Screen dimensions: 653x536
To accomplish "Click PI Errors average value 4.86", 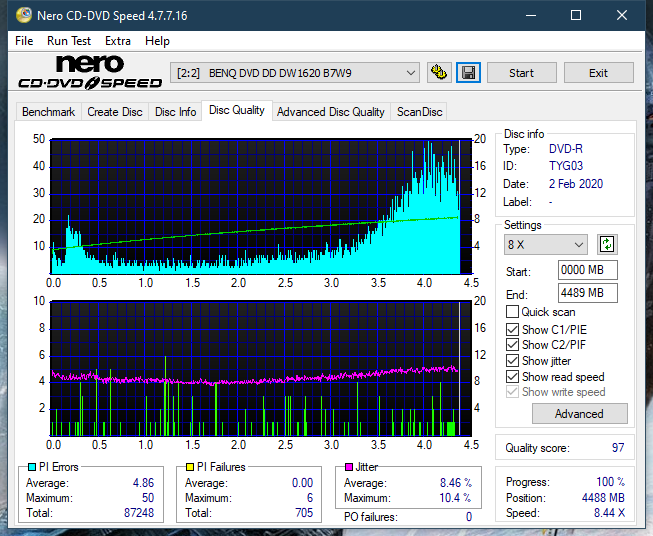I will click(143, 483).
